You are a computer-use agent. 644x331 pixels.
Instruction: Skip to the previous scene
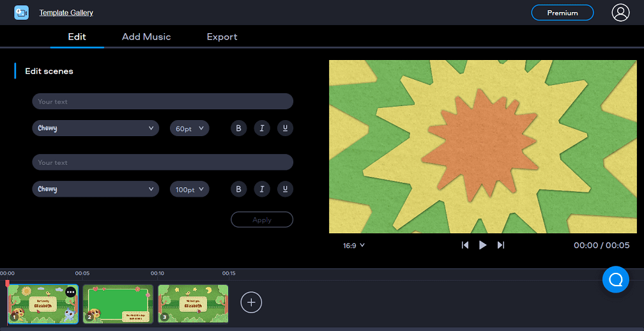(x=465, y=245)
